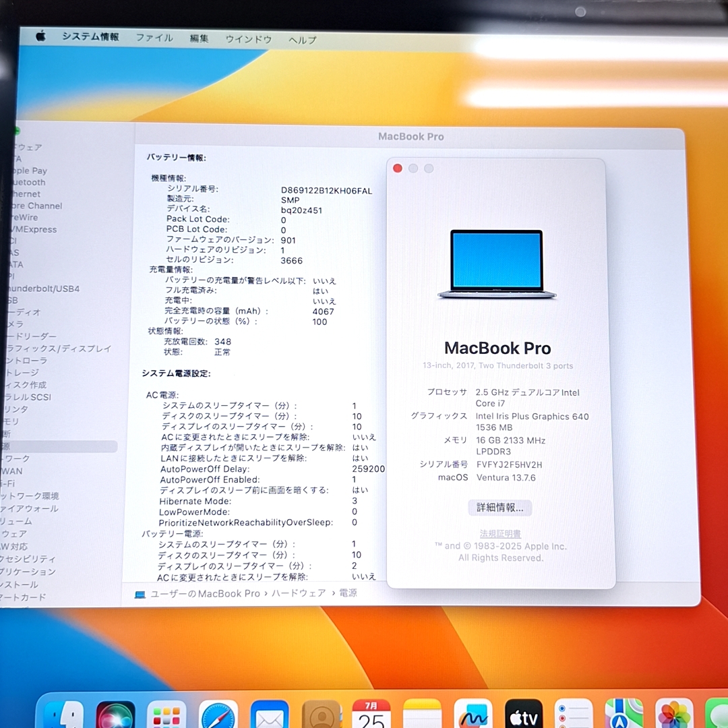728x728 pixels.
Task: Open Notes from the Dock
Action: pos(422,715)
